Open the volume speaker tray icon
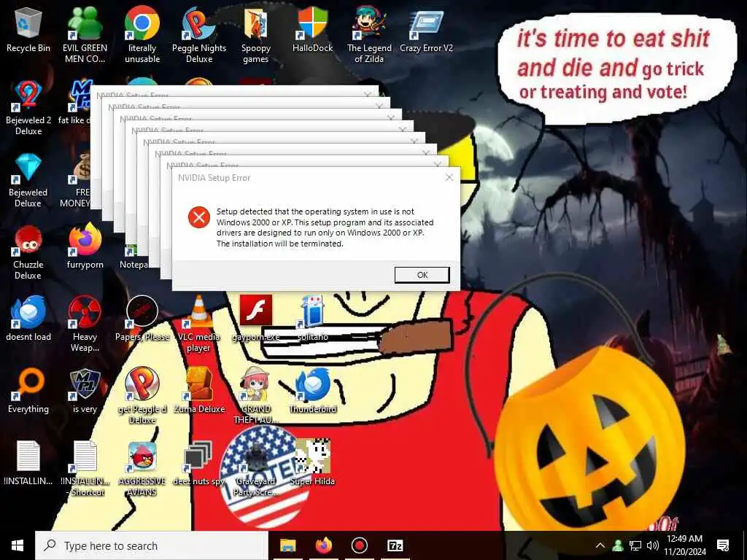 click(x=653, y=545)
